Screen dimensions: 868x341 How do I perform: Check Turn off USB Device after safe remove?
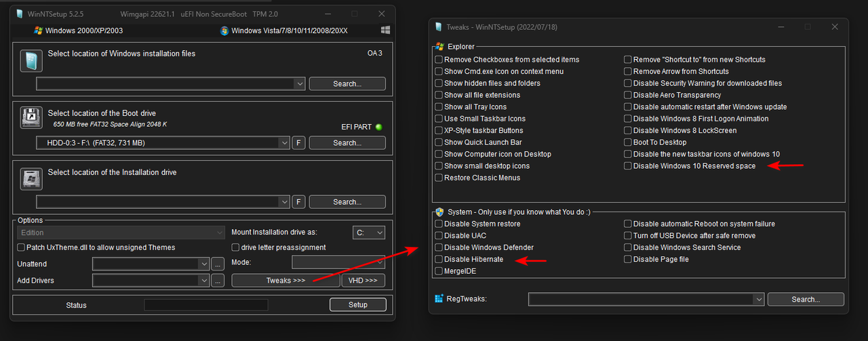pos(628,236)
